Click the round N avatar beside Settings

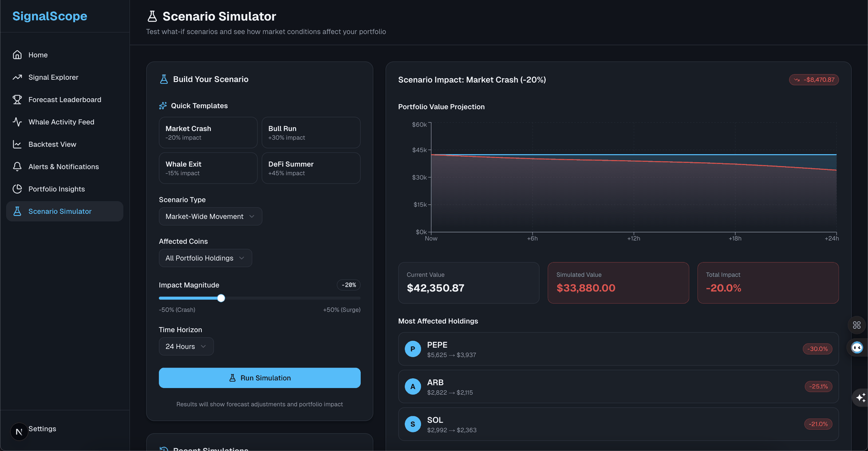pos(19,431)
